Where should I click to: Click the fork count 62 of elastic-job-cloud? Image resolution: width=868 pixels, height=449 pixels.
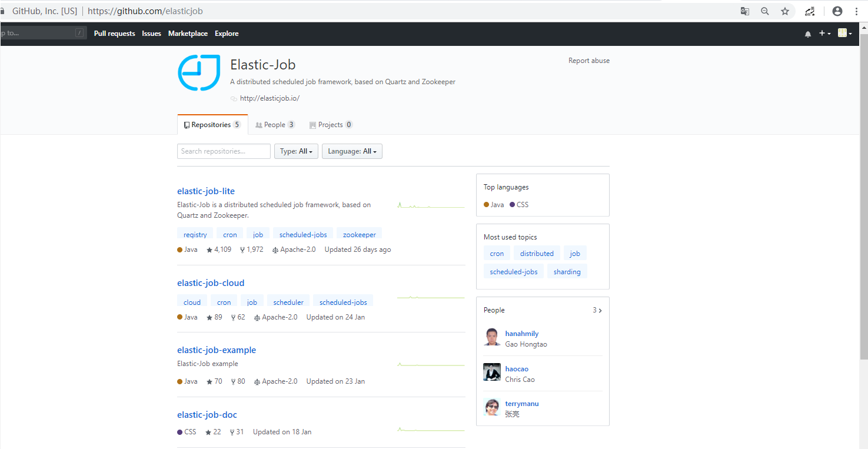(x=238, y=317)
